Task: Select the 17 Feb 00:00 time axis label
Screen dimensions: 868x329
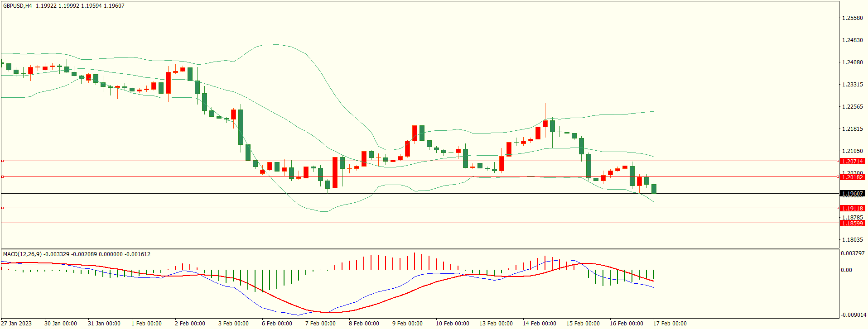Action: pyautogui.click(x=670, y=323)
